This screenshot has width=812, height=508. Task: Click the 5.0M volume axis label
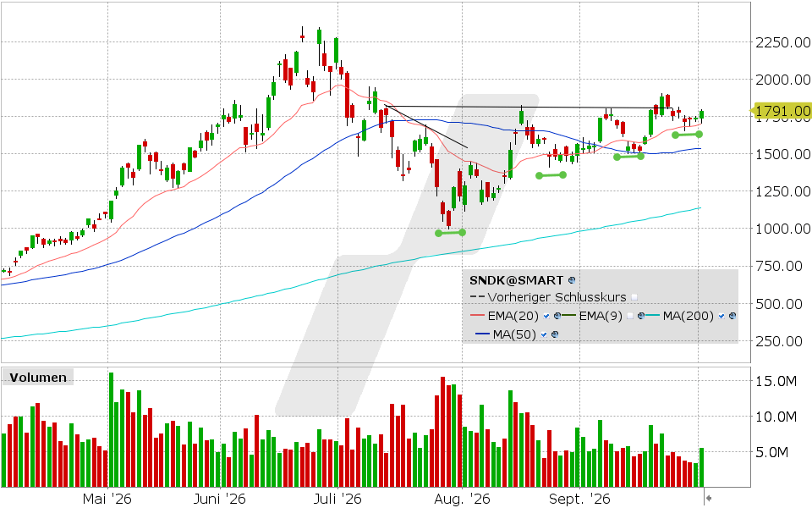pyautogui.click(x=772, y=452)
